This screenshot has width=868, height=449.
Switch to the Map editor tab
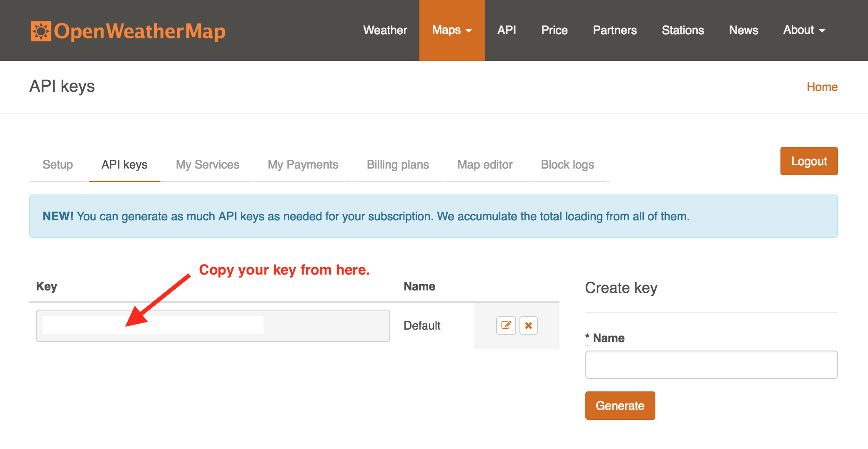[485, 165]
